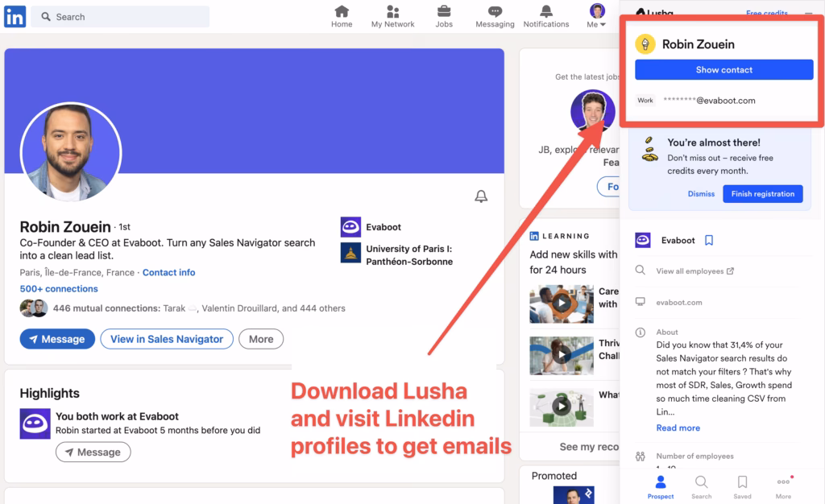The image size is (825, 504).
Task: Click the LinkedIn Search field
Action: pos(120,17)
